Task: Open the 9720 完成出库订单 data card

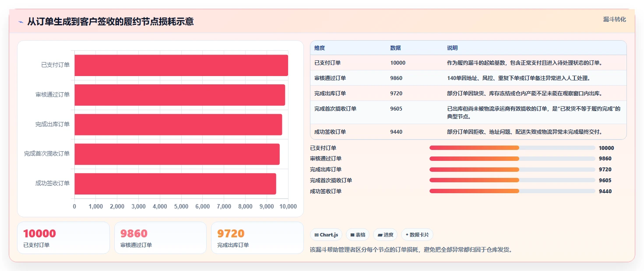Action: click(257, 238)
